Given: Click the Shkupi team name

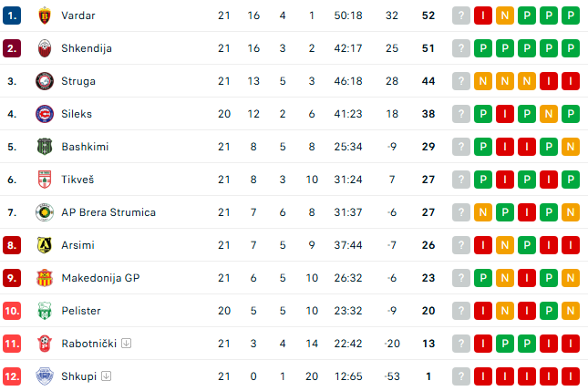Looking at the screenshot, I should click(79, 376).
